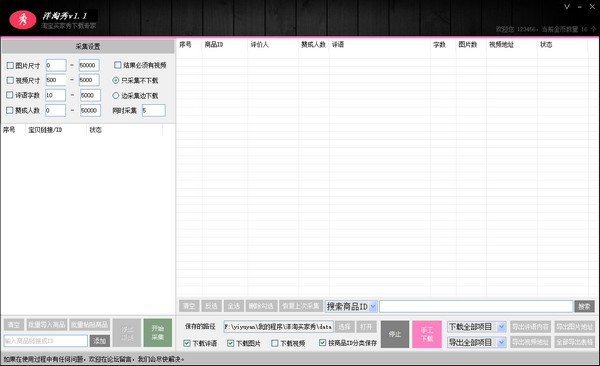Click the gray 停止采集 button beside 开始采集
This screenshot has width=600, height=366.
[127, 333]
